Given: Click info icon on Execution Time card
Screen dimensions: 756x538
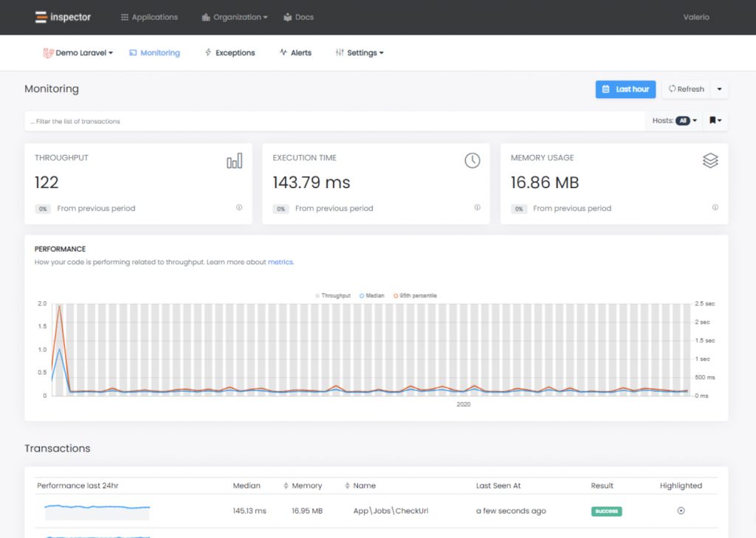Looking at the screenshot, I should click(477, 207).
